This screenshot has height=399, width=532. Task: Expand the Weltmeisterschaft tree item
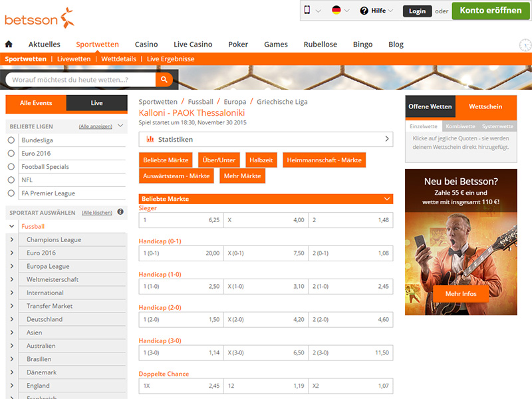[12, 279]
